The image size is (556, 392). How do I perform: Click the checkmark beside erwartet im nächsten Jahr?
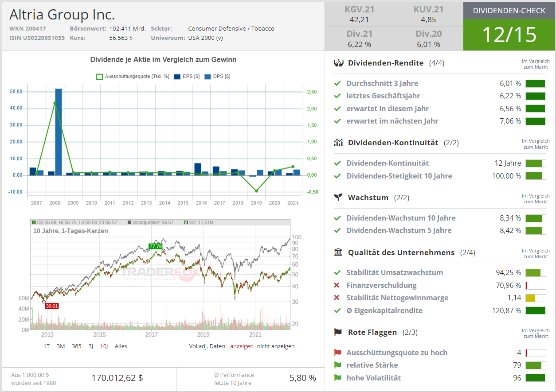[337, 121]
